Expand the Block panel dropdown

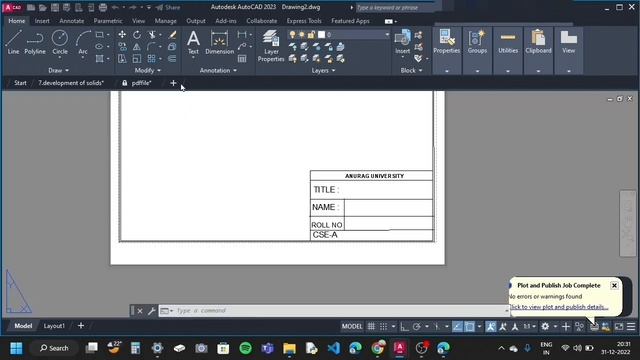411,70
